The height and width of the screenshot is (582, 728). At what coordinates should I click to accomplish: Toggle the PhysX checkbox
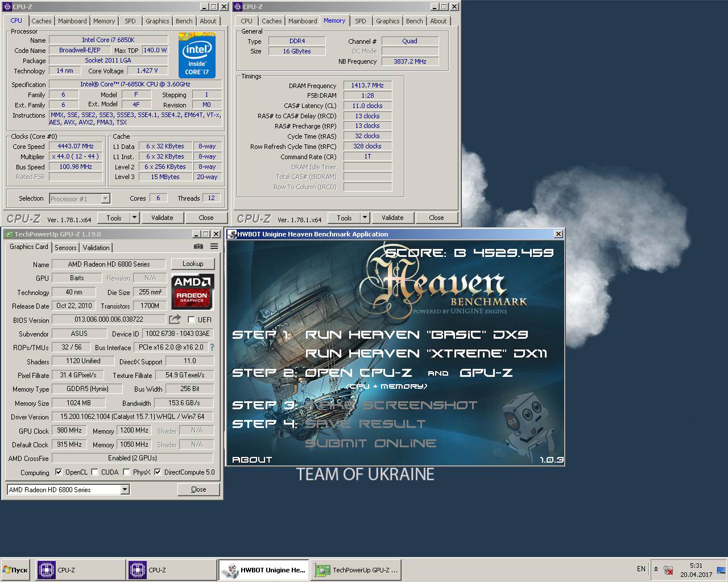coord(126,472)
